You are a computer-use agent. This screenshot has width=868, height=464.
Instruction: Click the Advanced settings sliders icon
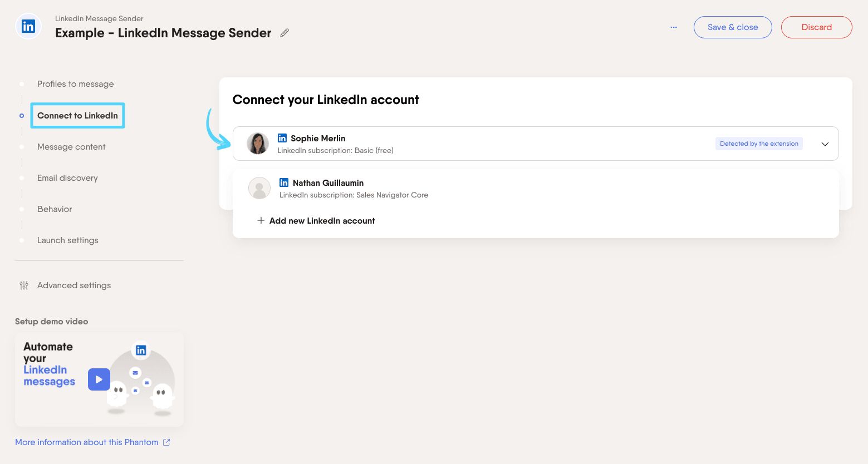[24, 285]
